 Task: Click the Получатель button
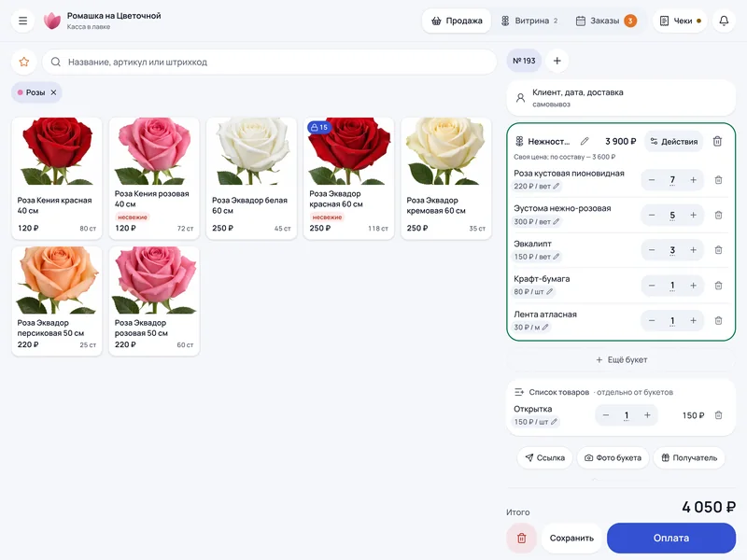(689, 458)
